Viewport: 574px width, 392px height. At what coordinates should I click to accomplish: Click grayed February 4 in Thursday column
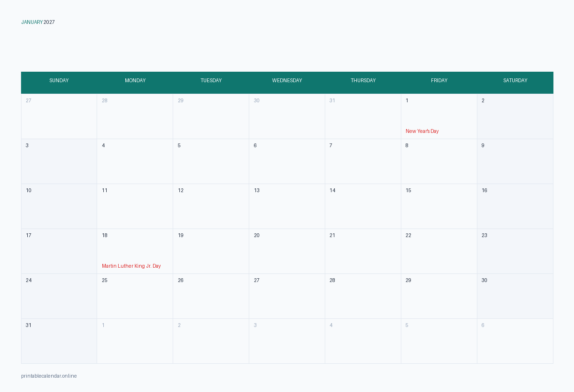tap(331, 326)
